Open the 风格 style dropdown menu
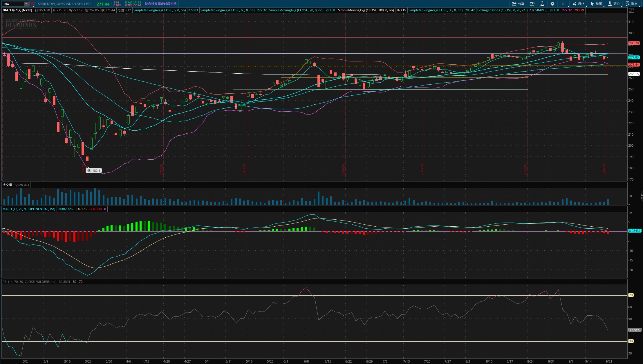Image resolution: width=643 pixels, height=364 pixels. (x=579, y=4)
